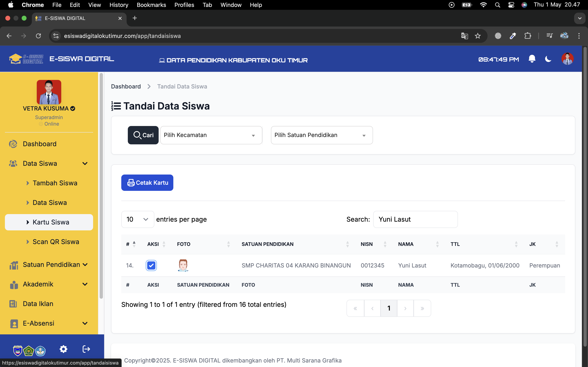
Task: Open the Bookmarks menu in menu bar
Action: pyautogui.click(x=151, y=5)
